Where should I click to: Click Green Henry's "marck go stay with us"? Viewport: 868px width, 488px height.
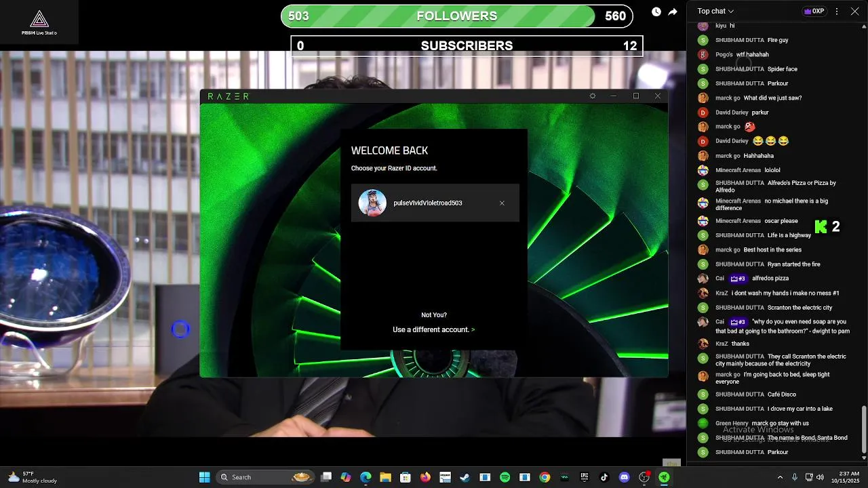click(x=780, y=424)
